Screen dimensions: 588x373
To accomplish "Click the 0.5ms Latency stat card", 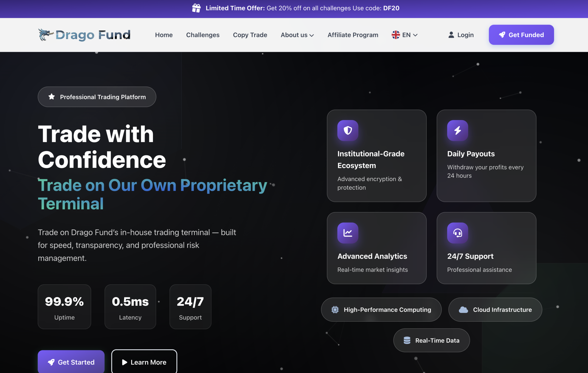I will [130, 307].
